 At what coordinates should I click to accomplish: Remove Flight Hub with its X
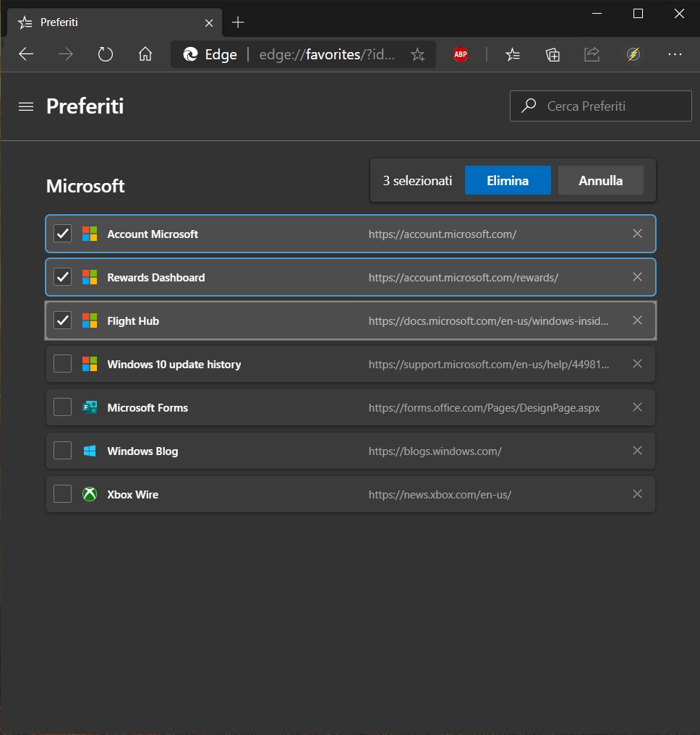pos(637,320)
